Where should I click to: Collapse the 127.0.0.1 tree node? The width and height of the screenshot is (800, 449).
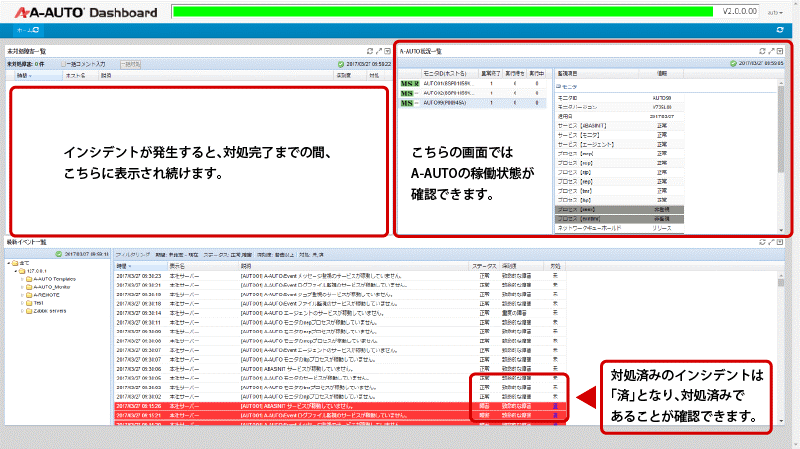[x=16, y=271]
